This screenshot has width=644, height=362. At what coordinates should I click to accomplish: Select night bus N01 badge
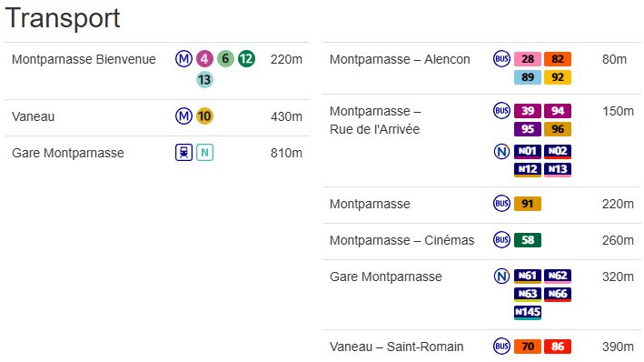(528, 151)
